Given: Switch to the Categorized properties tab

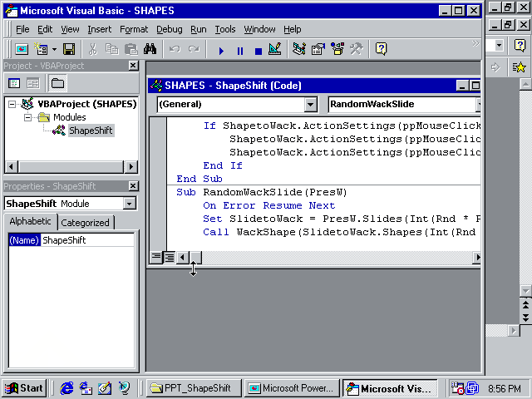Looking at the screenshot, I should 85,223.
